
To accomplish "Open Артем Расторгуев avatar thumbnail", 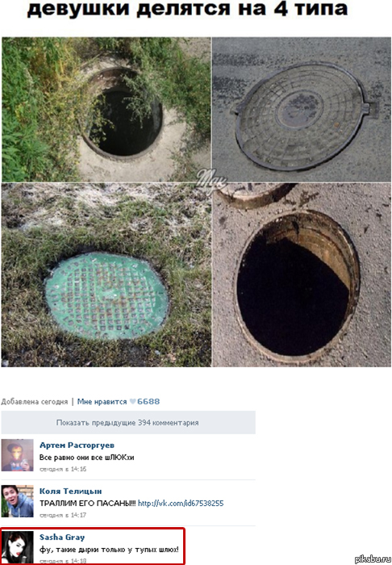I will [x=17, y=455].
